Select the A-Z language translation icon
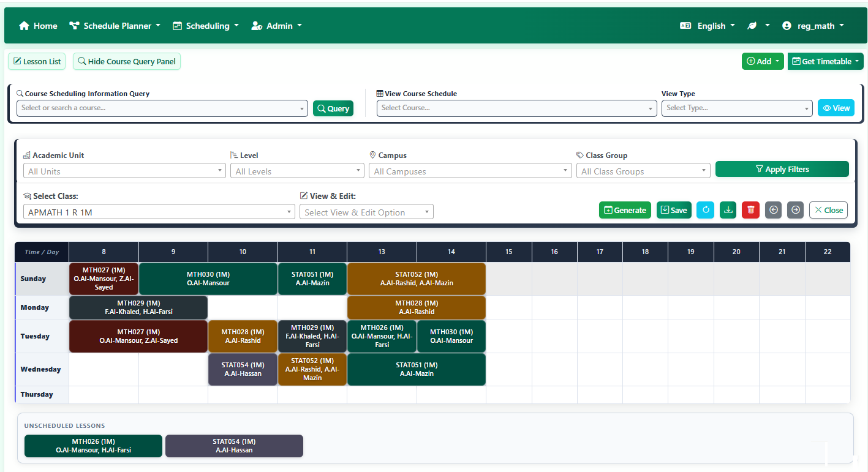 (685, 25)
